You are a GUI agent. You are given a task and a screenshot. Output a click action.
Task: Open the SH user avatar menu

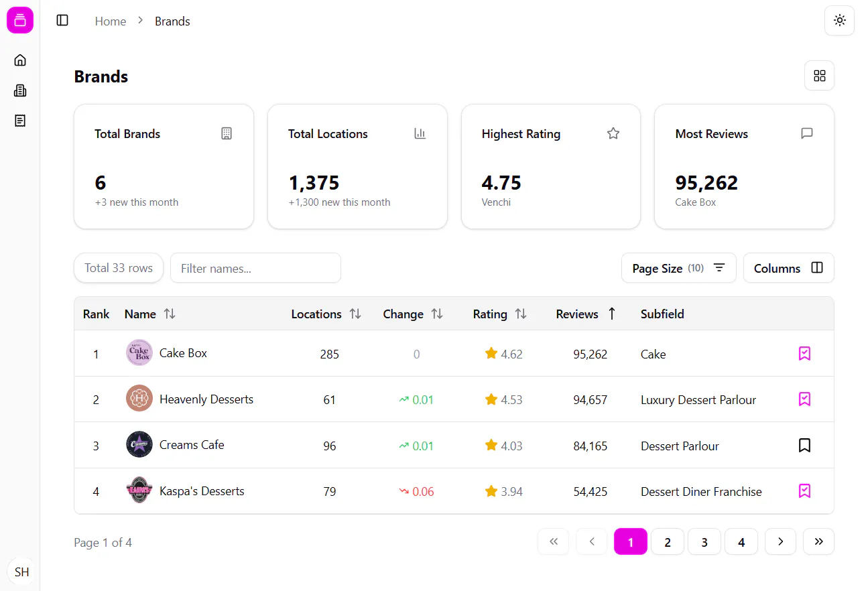pos(21,572)
